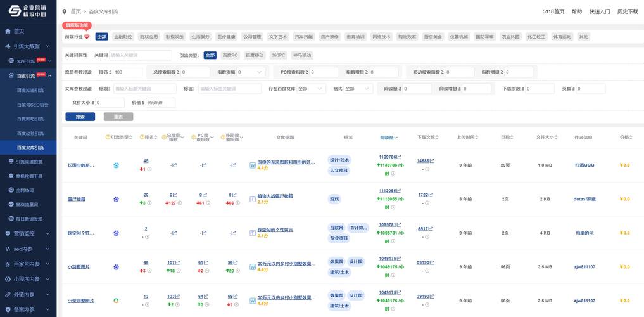Click the text file icon beside 植物大战僵尸秘籍
The height and width of the screenshot is (317, 644).
point(253,199)
